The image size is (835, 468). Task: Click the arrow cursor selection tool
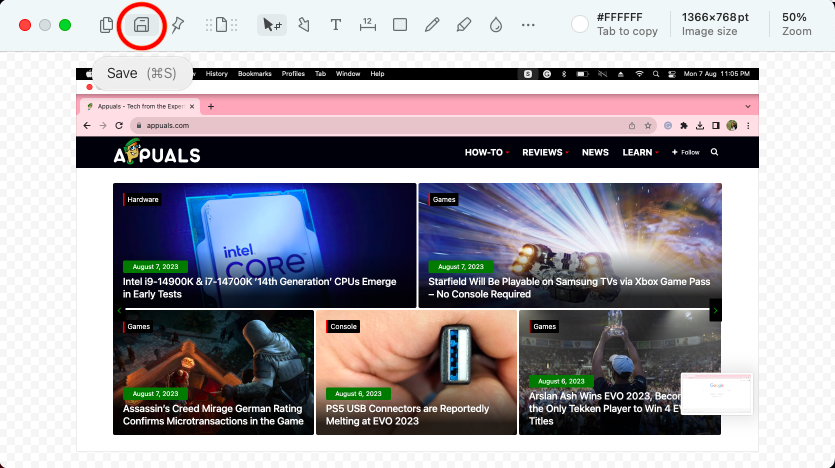tap(271, 25)
